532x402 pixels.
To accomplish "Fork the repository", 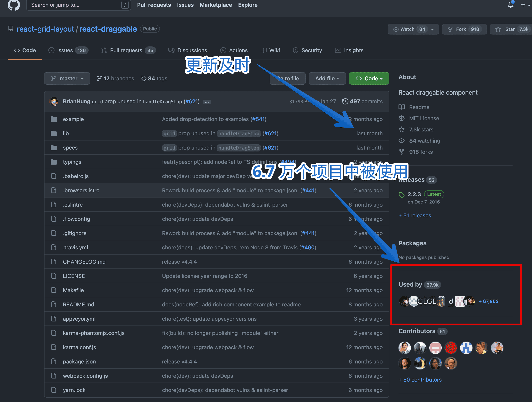I will (x=464, y=29).
